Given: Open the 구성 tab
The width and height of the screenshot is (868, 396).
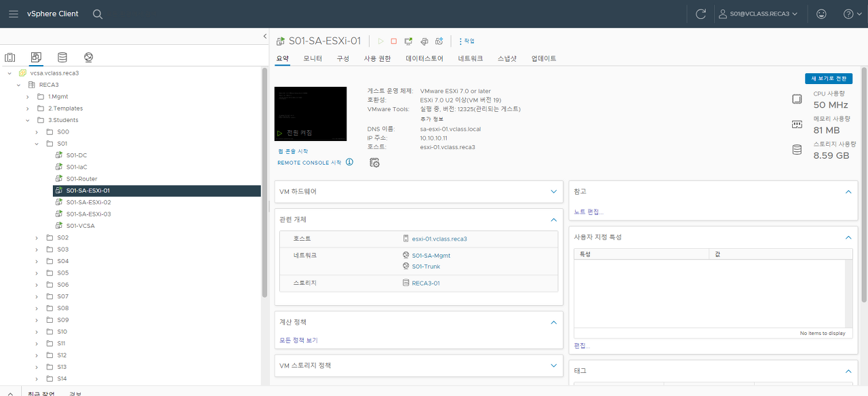Looking at the screenshot, I should click(x=343, y=59).
